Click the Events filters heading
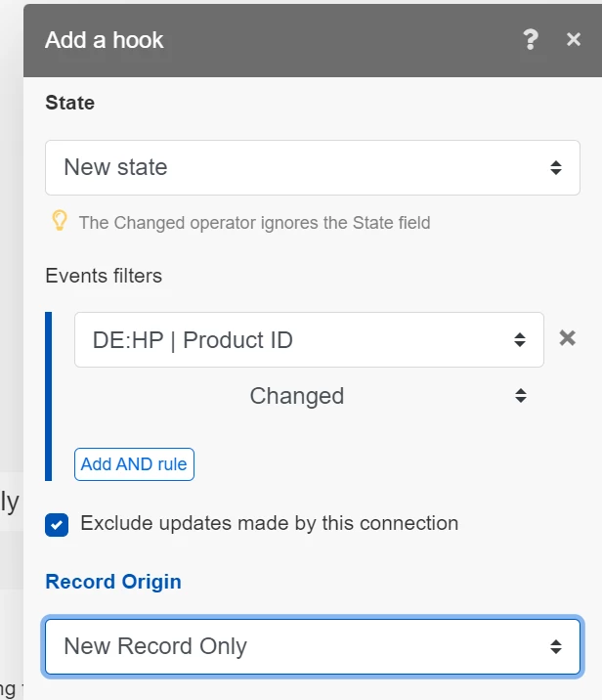This screenshot has height=700, width=602. (104, 276)
